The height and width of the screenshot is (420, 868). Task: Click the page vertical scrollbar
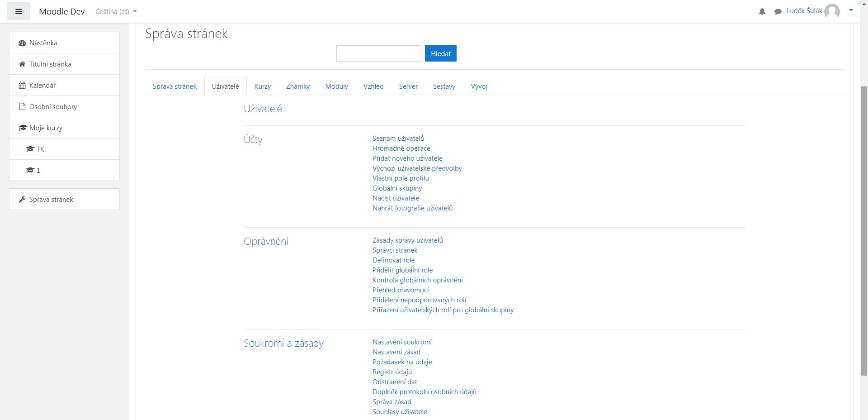(x=864, y=226)
